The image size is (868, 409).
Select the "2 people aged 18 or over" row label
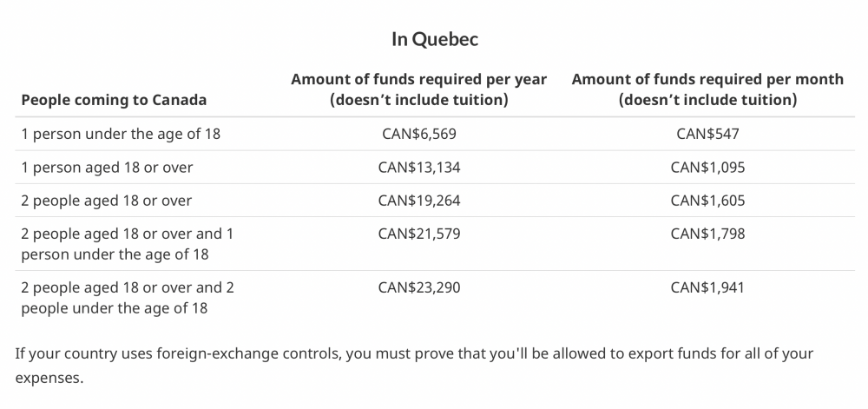click(x=107, y=201)
